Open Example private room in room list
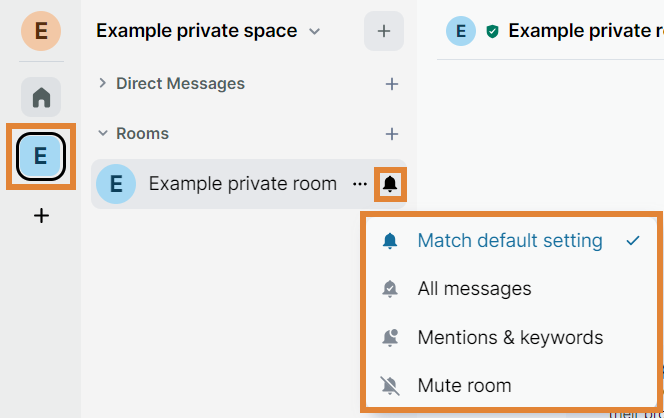This screenshot has height=418, width=664. [x=242, y=184]
